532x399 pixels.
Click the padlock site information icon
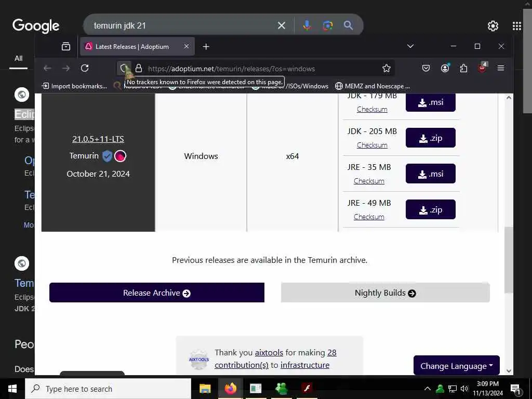(139, 68)
